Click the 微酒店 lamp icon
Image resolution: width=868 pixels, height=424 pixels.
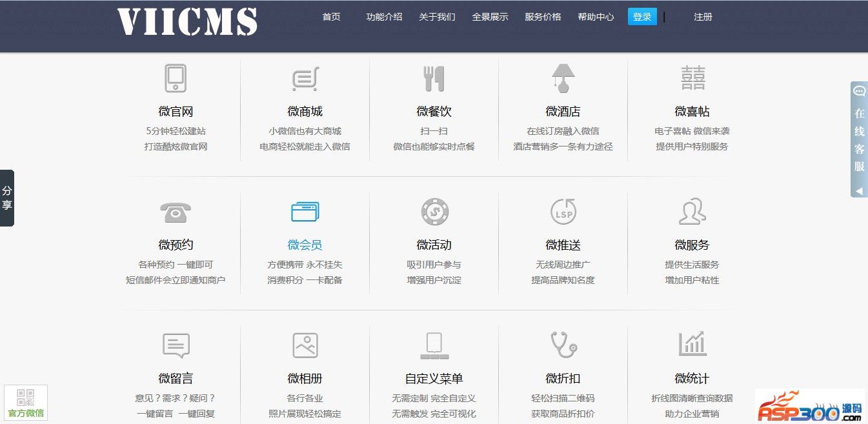[563, 78]
